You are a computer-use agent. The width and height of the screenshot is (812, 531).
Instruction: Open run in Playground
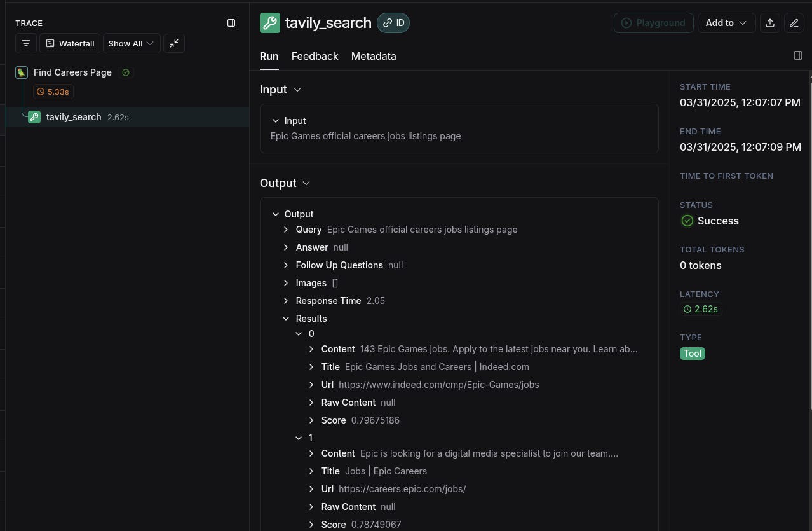click(x=653, y=23)
